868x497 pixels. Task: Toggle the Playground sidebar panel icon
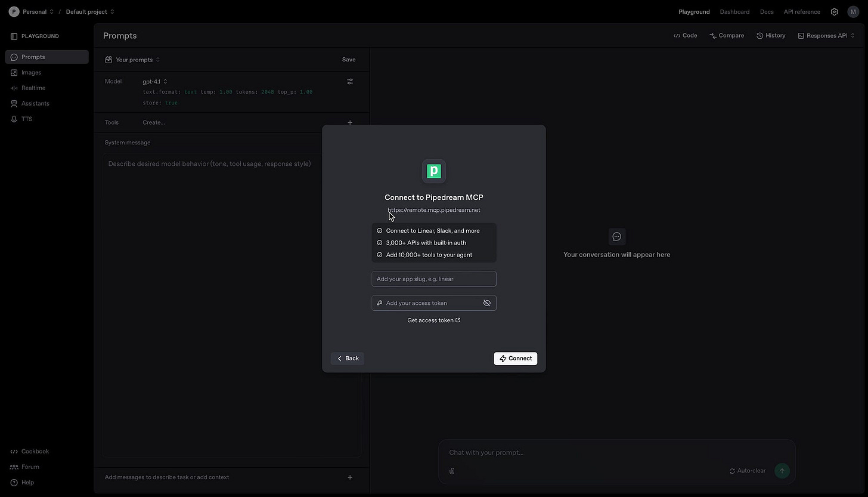14,36
